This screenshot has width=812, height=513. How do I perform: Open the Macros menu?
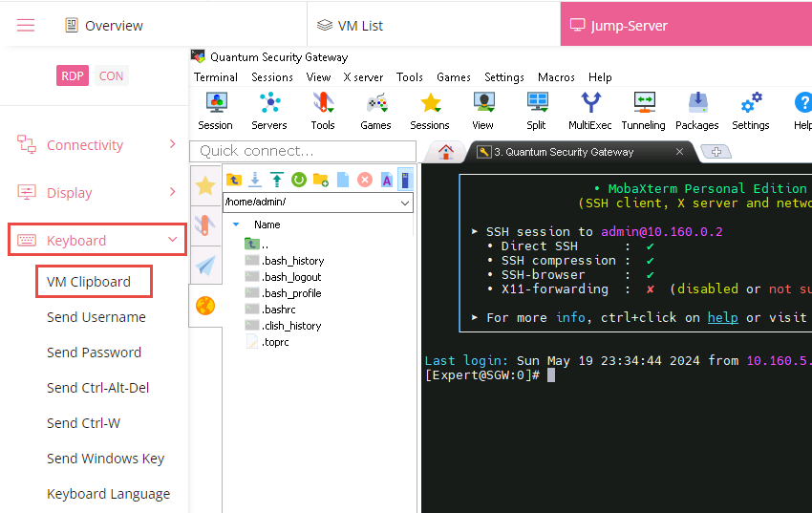pos(556,77)
